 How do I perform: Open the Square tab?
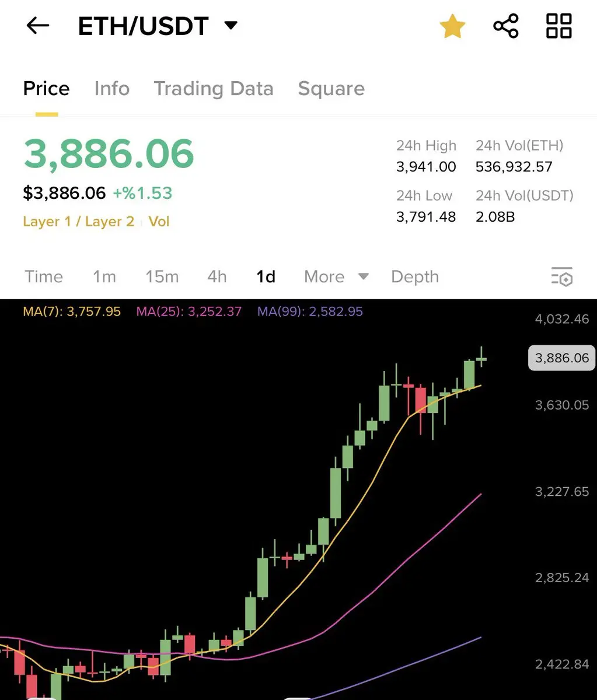coord(331,89)
